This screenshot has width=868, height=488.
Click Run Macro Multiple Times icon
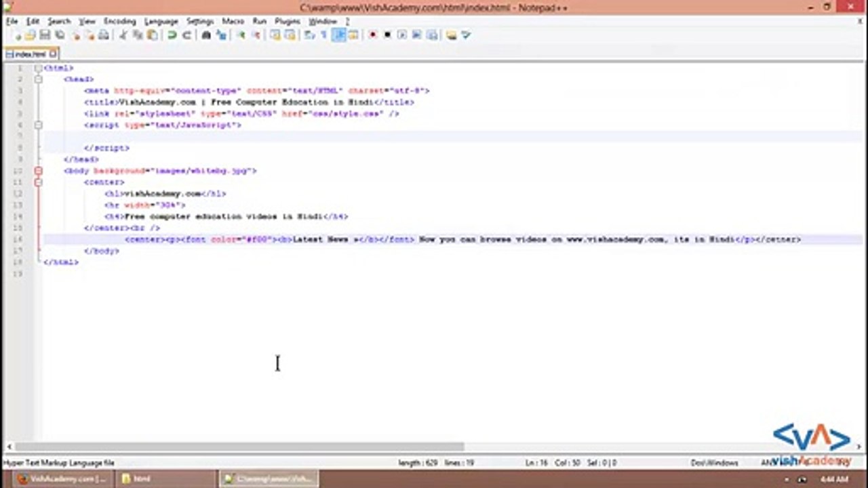[x=416, y=35]
